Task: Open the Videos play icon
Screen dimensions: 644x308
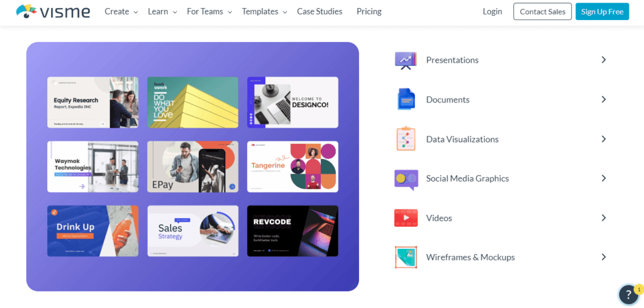Action: pos(406,218)
